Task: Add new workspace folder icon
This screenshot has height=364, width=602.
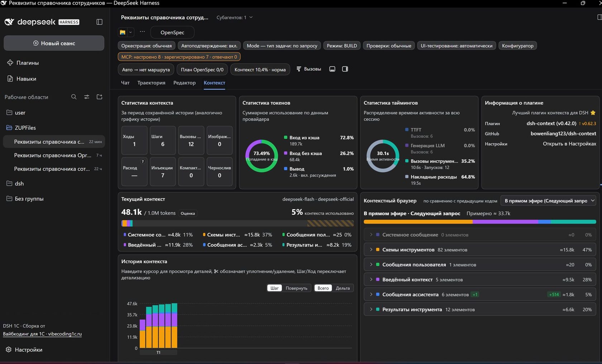Action: click(x=100, y=97)
